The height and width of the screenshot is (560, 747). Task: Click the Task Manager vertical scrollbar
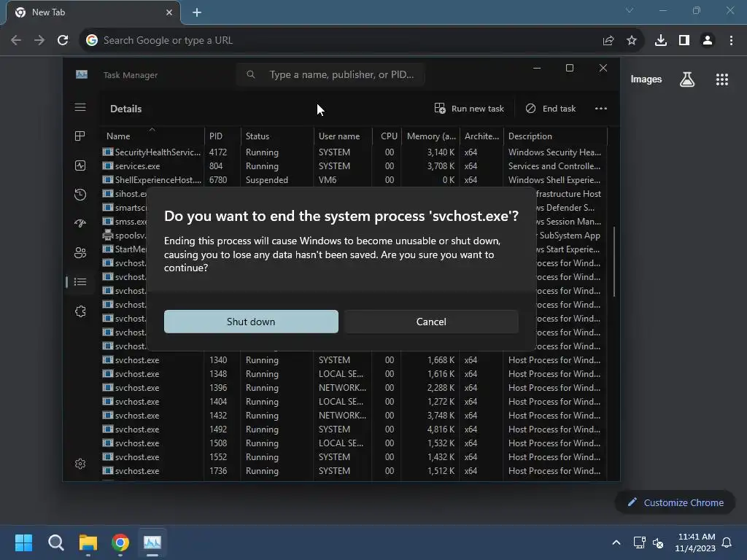click(x=614, y=262)
